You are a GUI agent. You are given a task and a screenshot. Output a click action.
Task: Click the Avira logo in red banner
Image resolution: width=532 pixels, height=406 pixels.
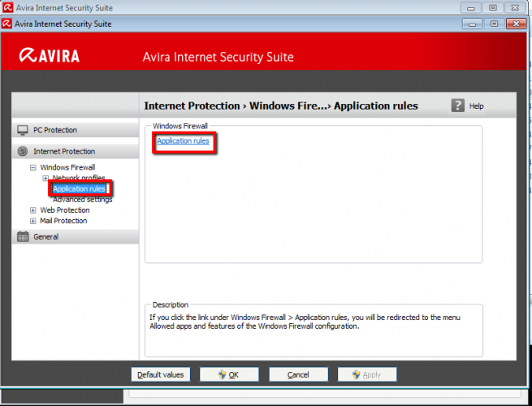click(x=50, y=56)
